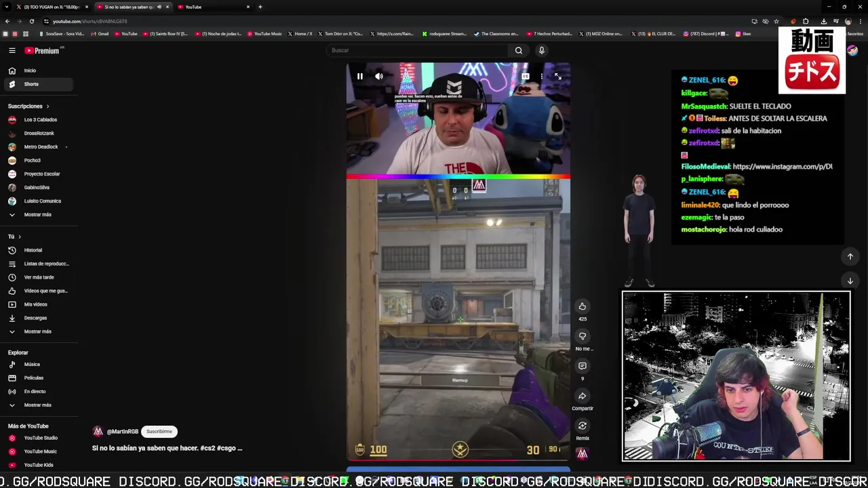The height and width of the screenshot is (488, 868).
Task: Go to the next Short with the down arrow
Action: (x=850, y=281)
